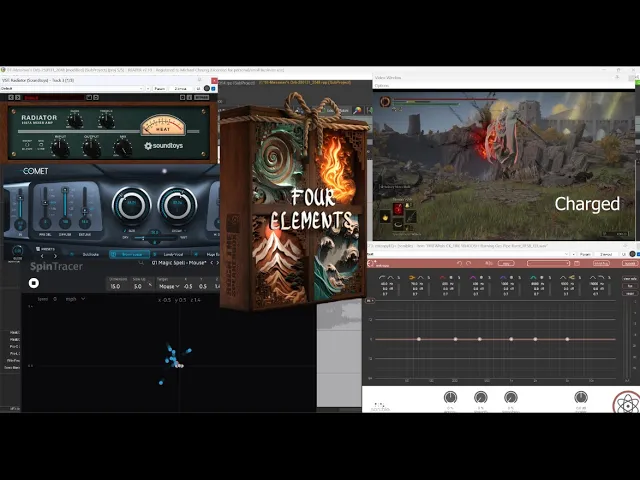Click the SpinTracer Slow Up value 5.0

pyautogui.click(x=138, y=287)
